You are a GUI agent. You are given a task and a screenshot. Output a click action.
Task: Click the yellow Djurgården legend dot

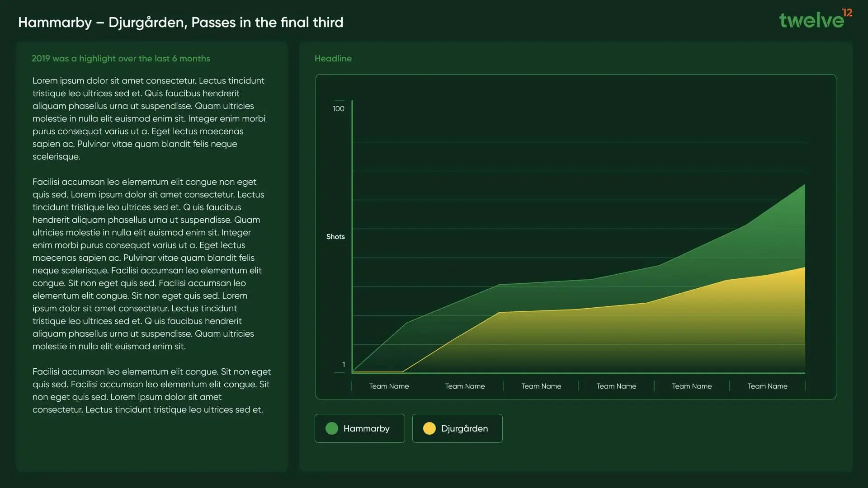point(429,428)
